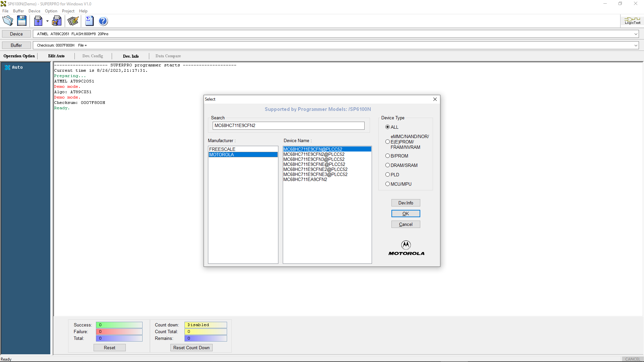Click the Reset Count Down button
This screenshot has width=644, height=362.
[191, 348]
